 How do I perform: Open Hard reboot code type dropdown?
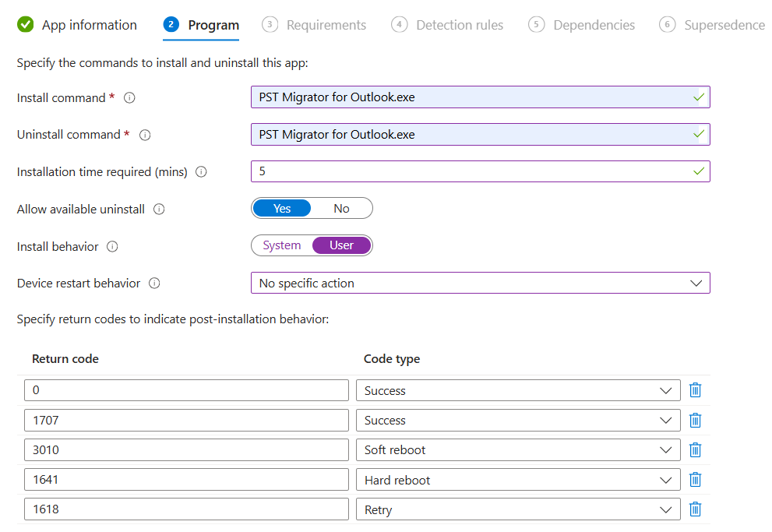518,479
